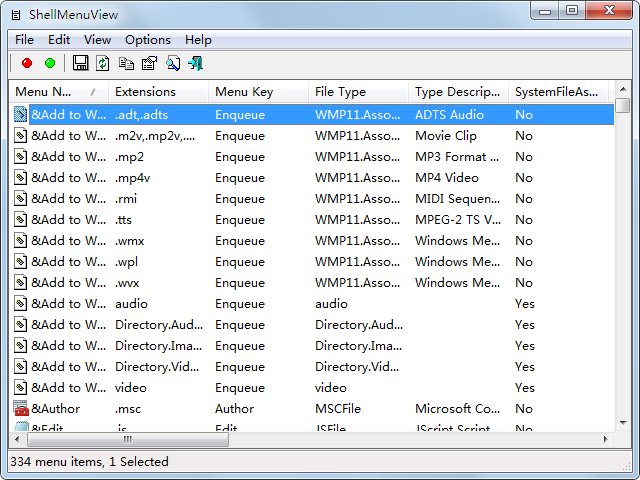Click the icon of the .wmx row
The image size is (640, 480).
tap(20, 241)
